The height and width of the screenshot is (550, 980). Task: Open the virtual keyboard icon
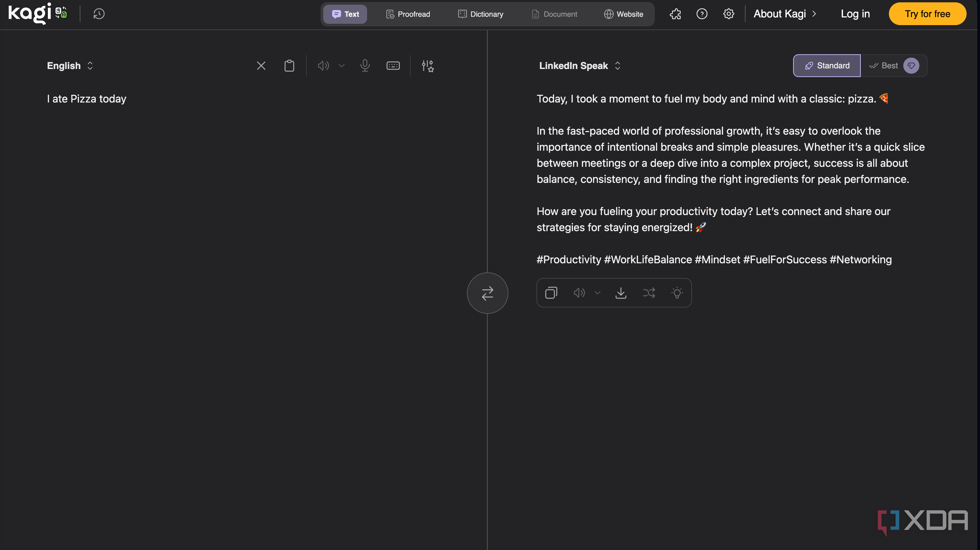[x=393, y=65]
